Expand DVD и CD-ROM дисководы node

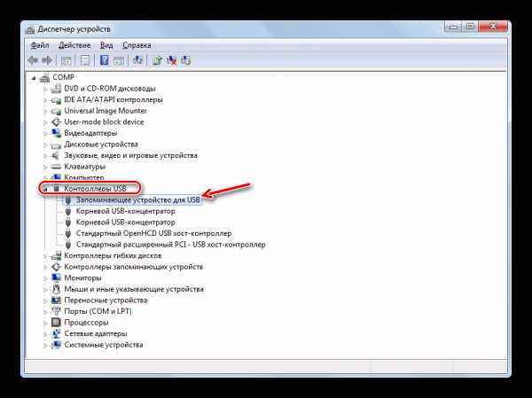[45, 90]
